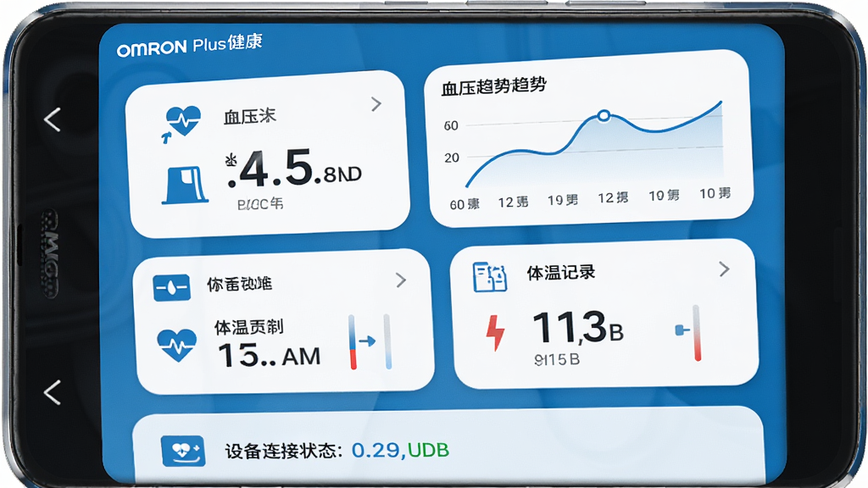Select the 19 label on chart x-axis
Image resolution: width=868 pixels, height=488 pixels.
click(x=563, y=200)
